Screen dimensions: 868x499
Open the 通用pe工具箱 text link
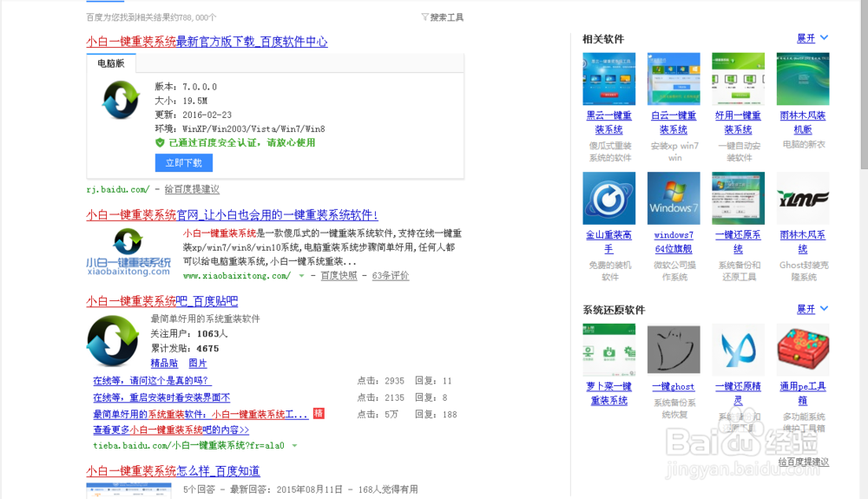(803, 393)
